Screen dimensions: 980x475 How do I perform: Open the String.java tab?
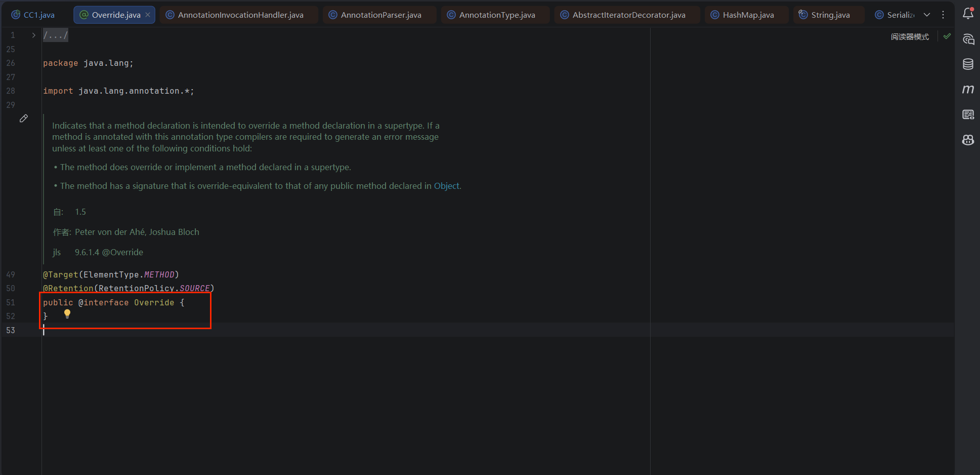829,15
